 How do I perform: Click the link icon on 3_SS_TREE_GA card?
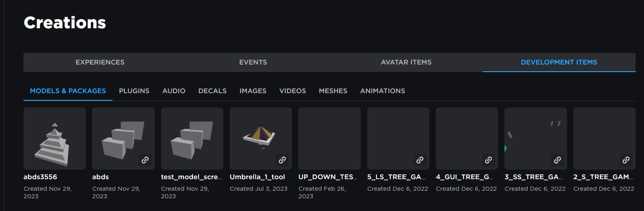557,160
